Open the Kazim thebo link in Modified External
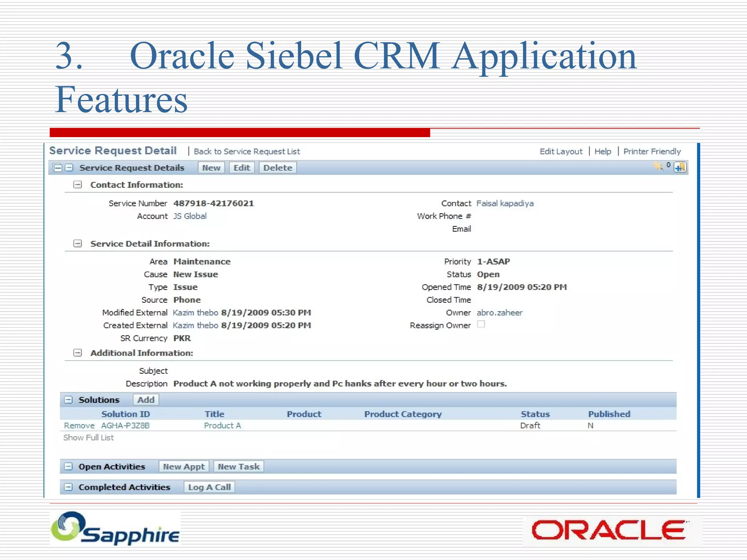The image size is (747, 560). (196, 312)
